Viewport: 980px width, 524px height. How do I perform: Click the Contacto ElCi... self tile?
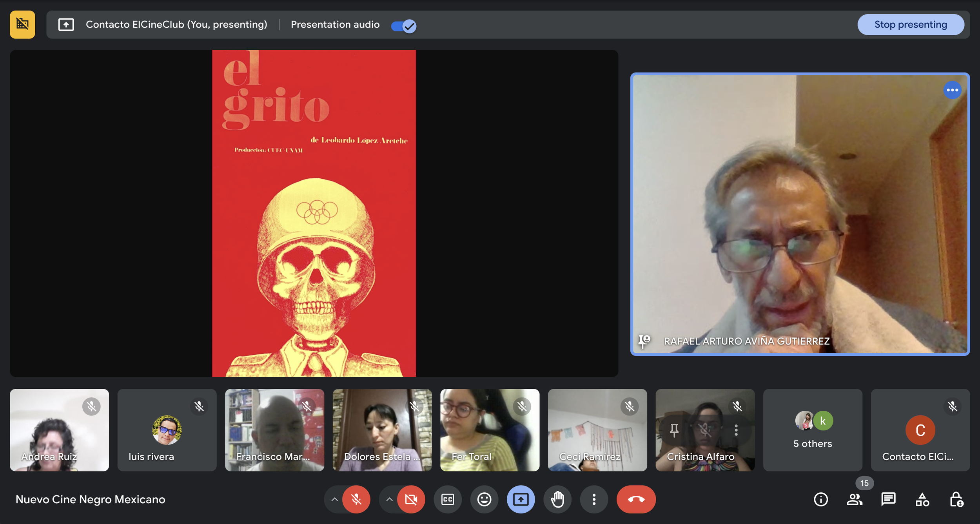(920, 430)
